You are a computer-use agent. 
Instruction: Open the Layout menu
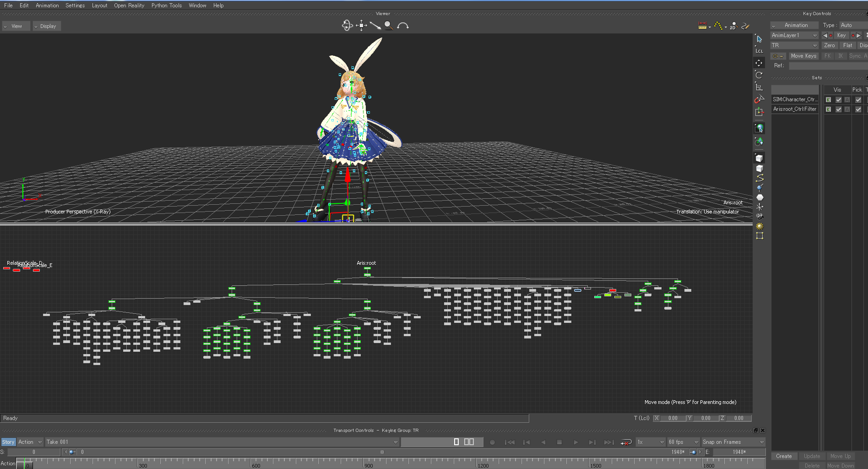(x=99, y=5)
